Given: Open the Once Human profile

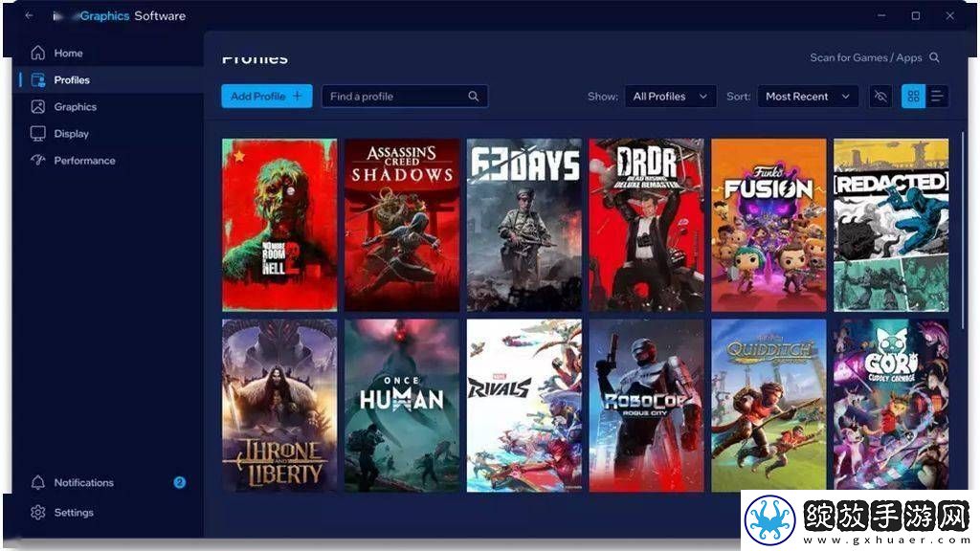Looking at the screenshot, I should [402, 406].
